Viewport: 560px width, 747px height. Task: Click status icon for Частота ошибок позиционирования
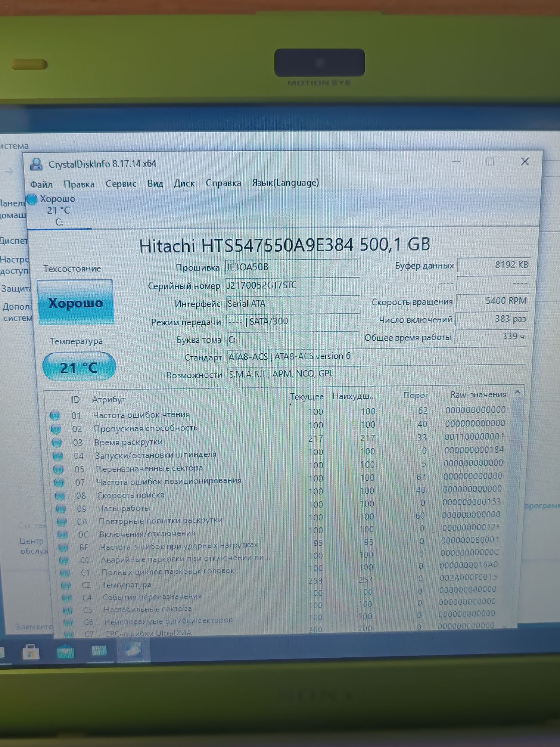point(59,483)
